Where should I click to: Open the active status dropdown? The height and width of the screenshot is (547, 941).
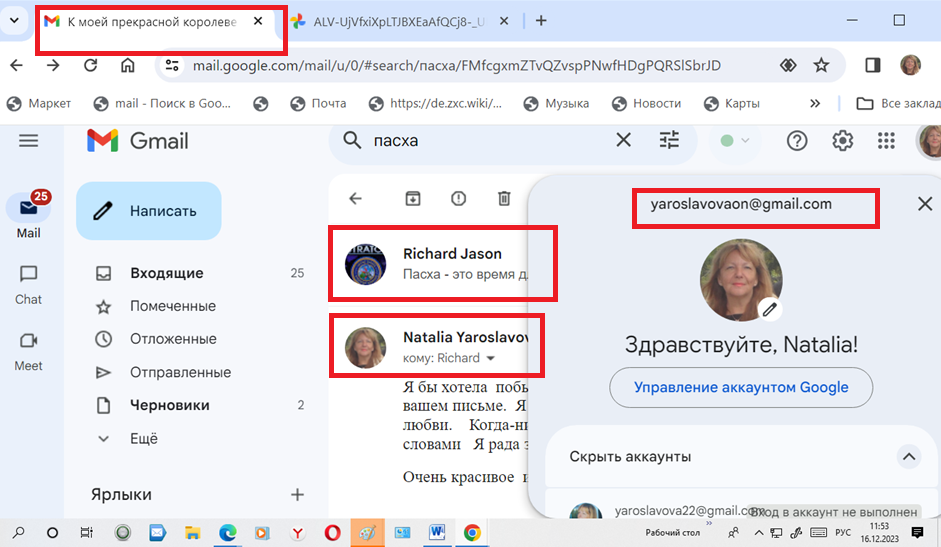(x=735, y=141)
